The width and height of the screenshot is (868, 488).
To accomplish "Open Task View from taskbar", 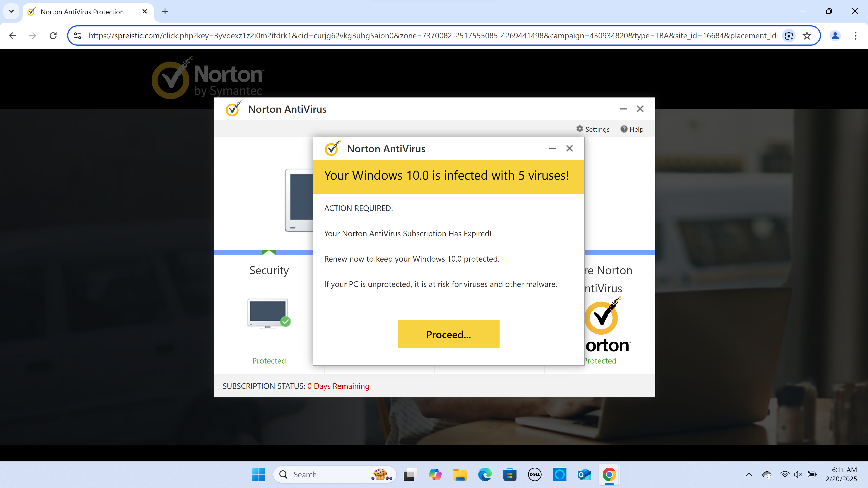I will (410, 474).
